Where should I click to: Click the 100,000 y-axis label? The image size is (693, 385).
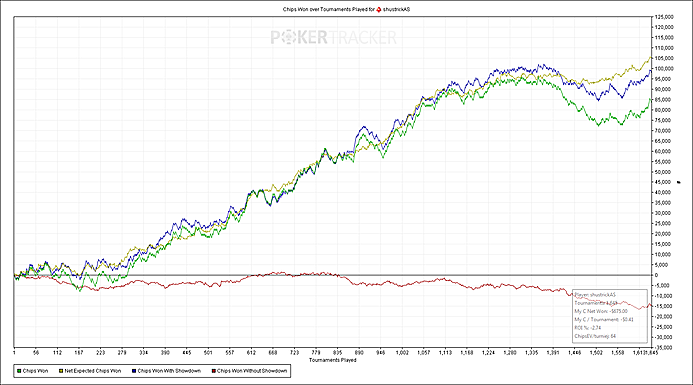coord(664,69)
